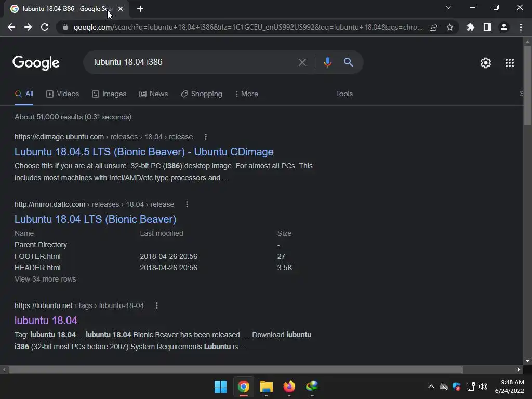
Task: Share this page icon in address bar
Action: pyautogui.click(x=433, y=27)
